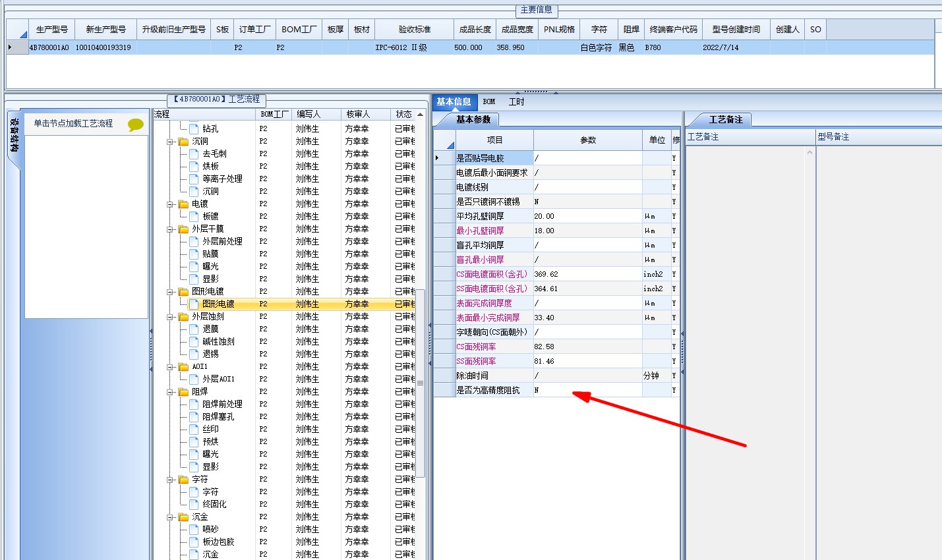Collapse the 外层蚀刻 tree node
Screen dimensions: 942x560
170,317
